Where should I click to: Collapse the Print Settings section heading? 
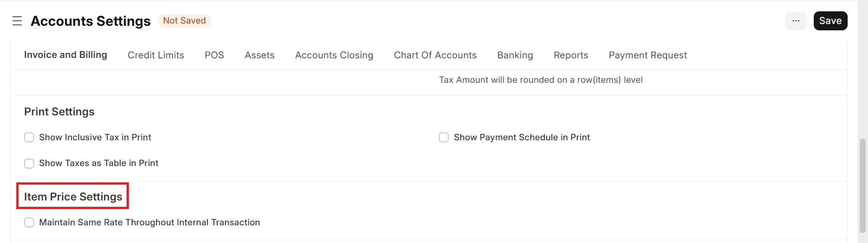pyautogui.click(x=59, y=112)
